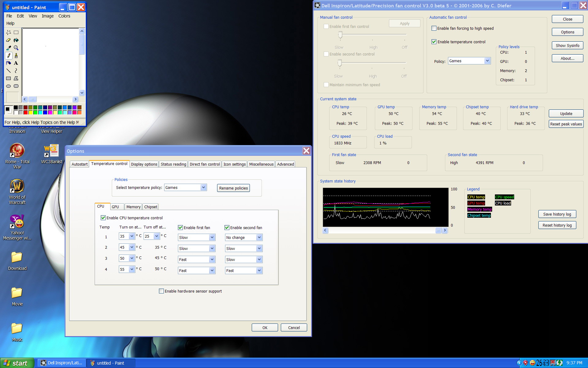The width and height of the screenshot is (588, 368).
Task: Pick the red color swatch in Paint palette
Action: tap(25, 113)
